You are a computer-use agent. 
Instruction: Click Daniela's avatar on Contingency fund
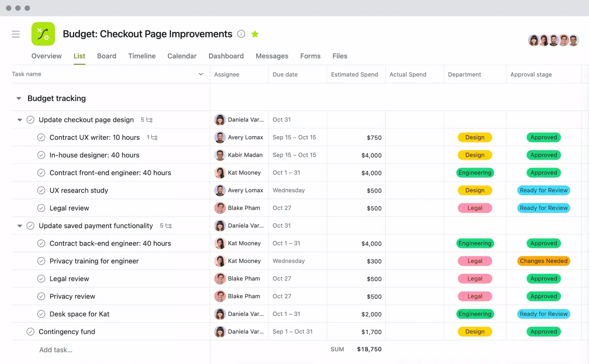point(219,331)
